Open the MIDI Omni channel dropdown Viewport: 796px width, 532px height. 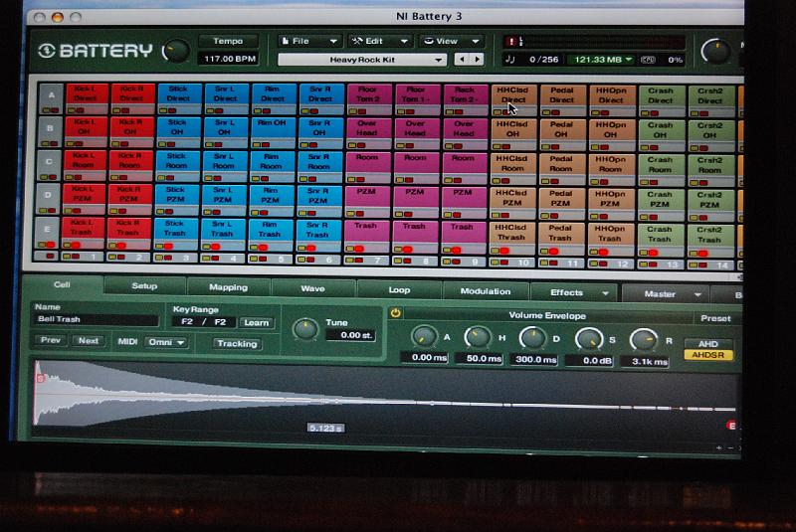[x=165, y=342]
